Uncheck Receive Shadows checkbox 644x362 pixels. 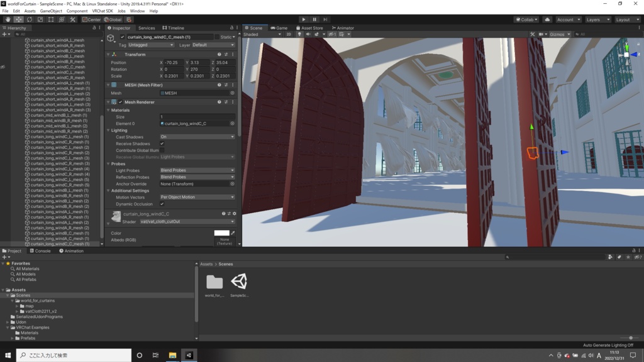click(x=162, y=143)
